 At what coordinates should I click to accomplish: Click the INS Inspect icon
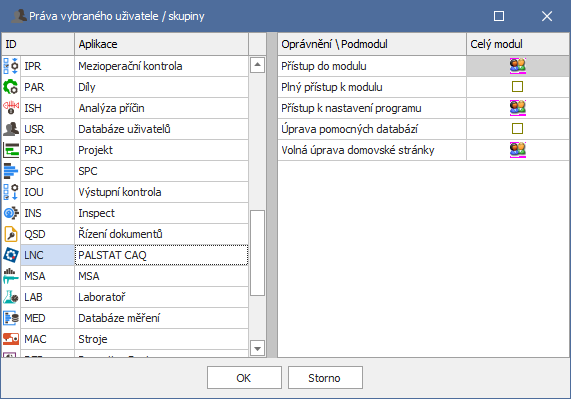(x=11, y=213)
